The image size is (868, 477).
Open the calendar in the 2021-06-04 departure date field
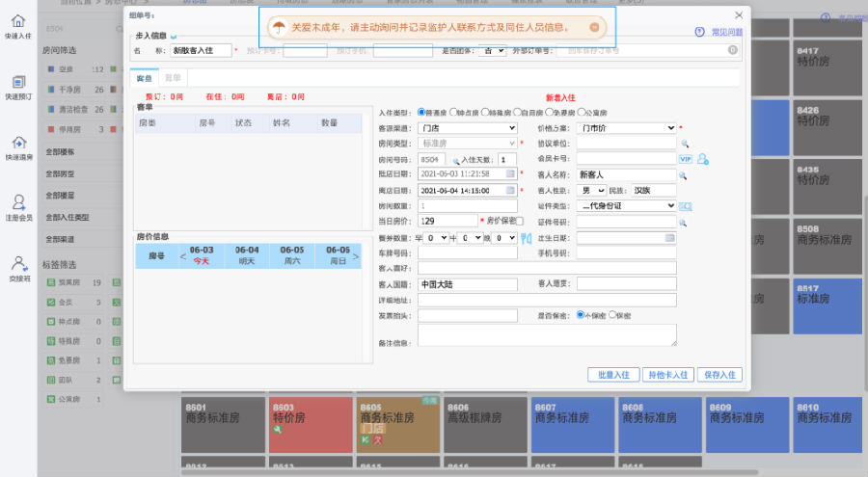[510, 191]
